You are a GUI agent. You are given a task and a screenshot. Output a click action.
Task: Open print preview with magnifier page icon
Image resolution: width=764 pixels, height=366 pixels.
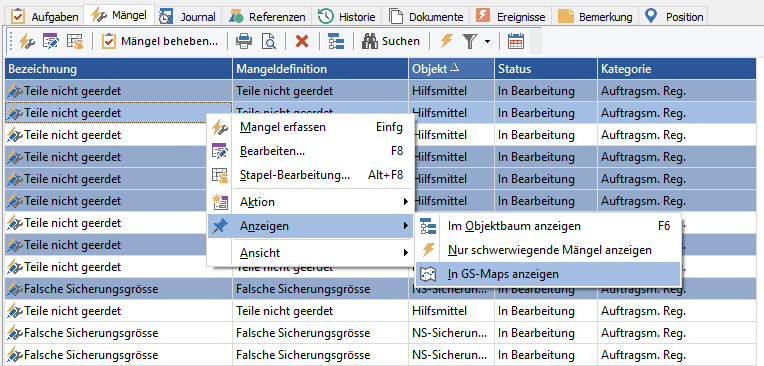point(268,41)
